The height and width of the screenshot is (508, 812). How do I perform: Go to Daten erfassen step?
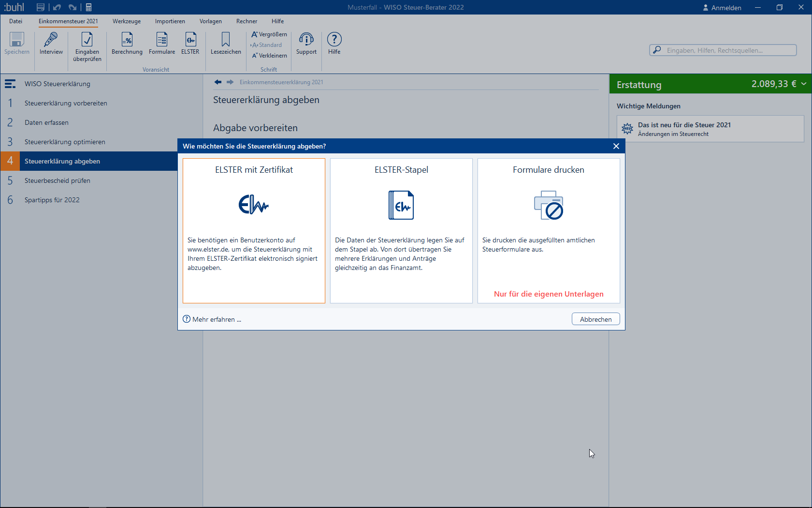click(x=101, y=122)
